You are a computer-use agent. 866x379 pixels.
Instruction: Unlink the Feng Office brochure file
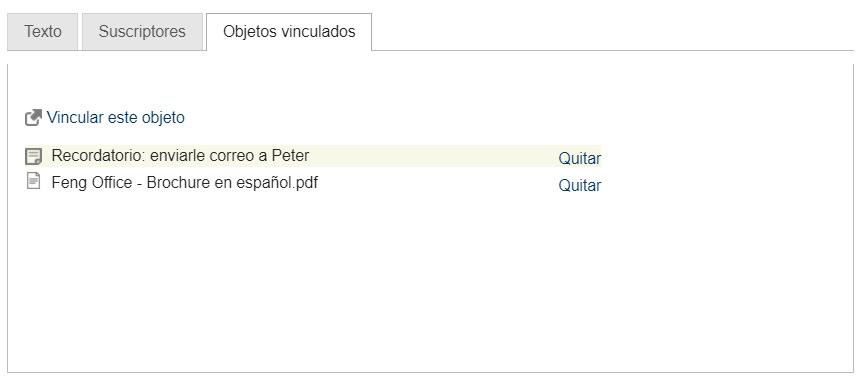coord(579,185)
